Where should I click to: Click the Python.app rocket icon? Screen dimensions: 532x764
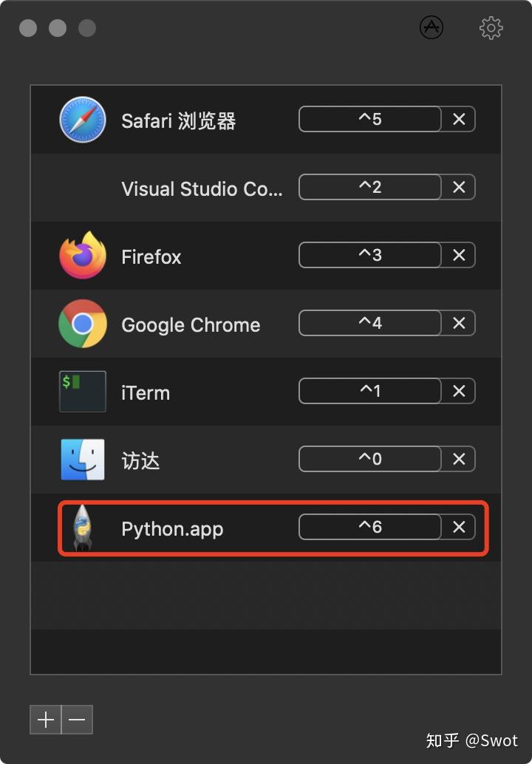82,528
